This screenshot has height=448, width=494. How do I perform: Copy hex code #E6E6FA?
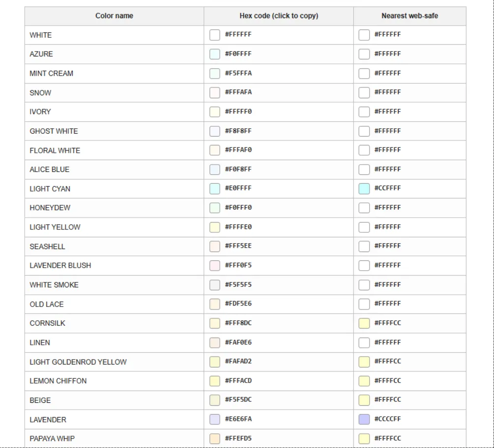[238, 419]
